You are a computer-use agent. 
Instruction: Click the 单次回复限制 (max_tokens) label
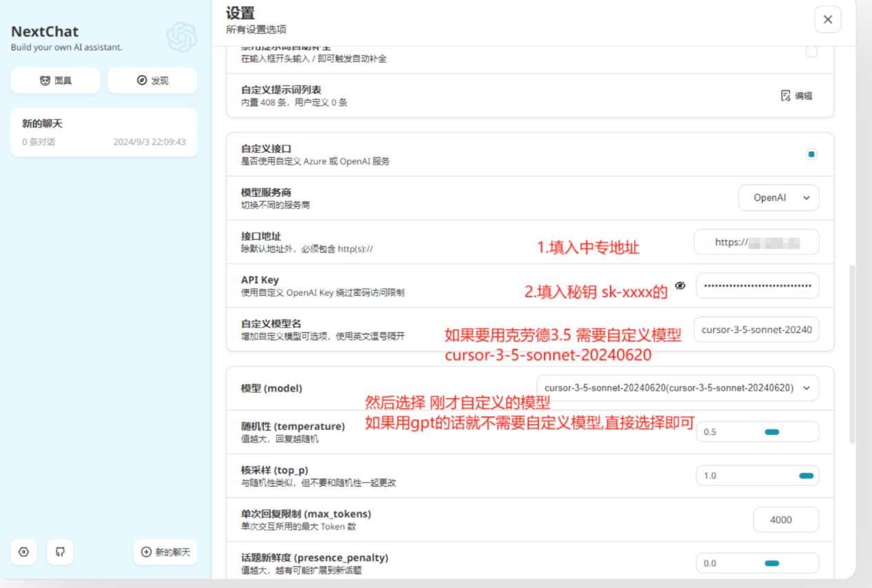pyautogui.click(x=306, y=514)
